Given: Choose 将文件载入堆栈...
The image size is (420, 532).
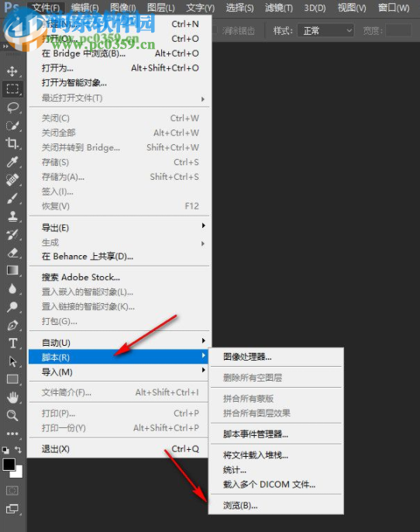Looking at the screenshot, I should (277, 455).
